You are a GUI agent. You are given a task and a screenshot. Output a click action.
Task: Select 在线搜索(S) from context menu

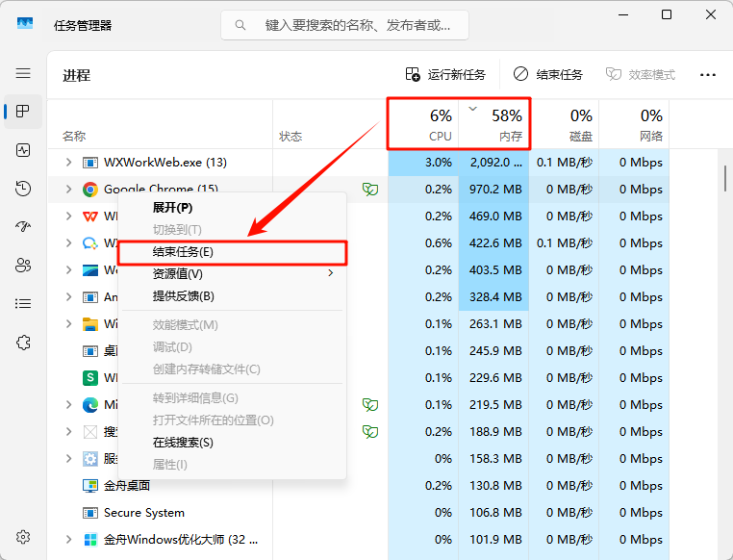(183, 443)
